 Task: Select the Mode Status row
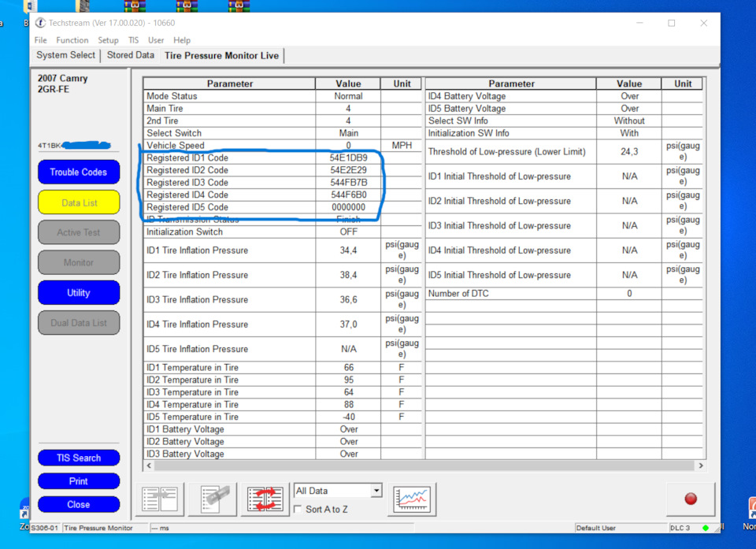(x=283, y=96)
